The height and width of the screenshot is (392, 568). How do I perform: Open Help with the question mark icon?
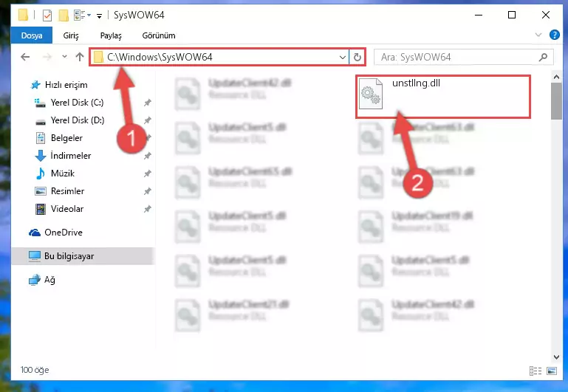(555, 35)
